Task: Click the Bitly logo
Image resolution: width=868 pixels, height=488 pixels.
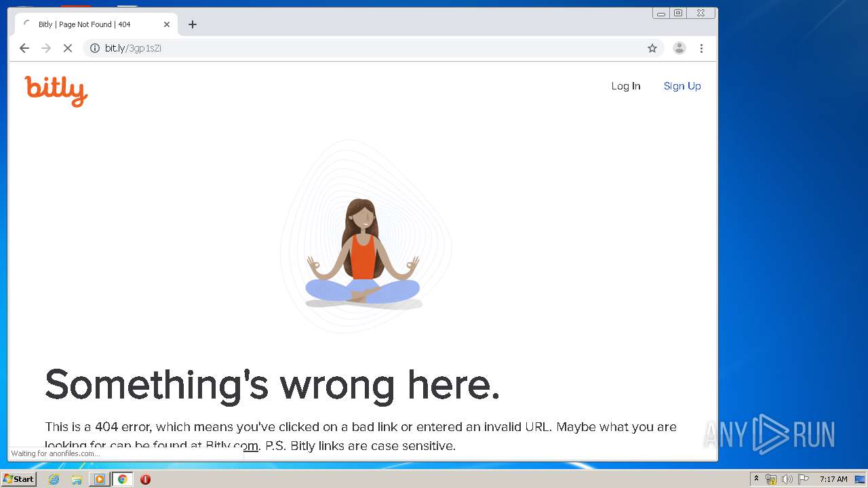Action: 56,91
